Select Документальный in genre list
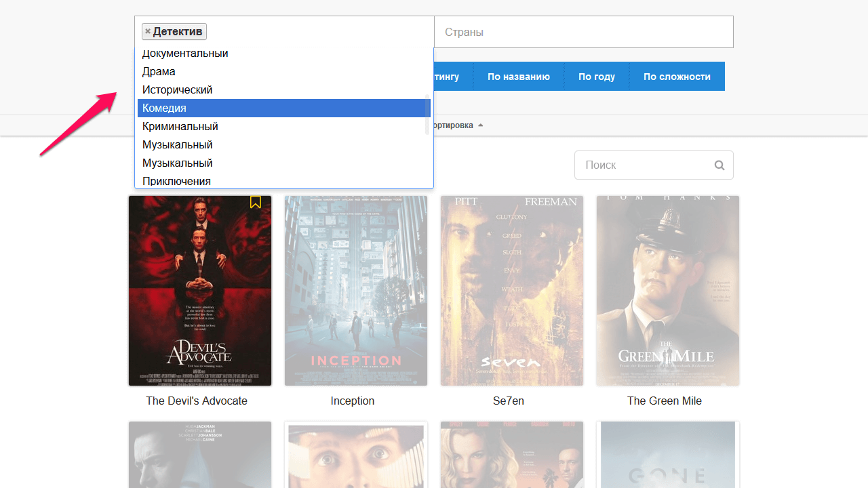The image size is (868, 488). [284, 54]
